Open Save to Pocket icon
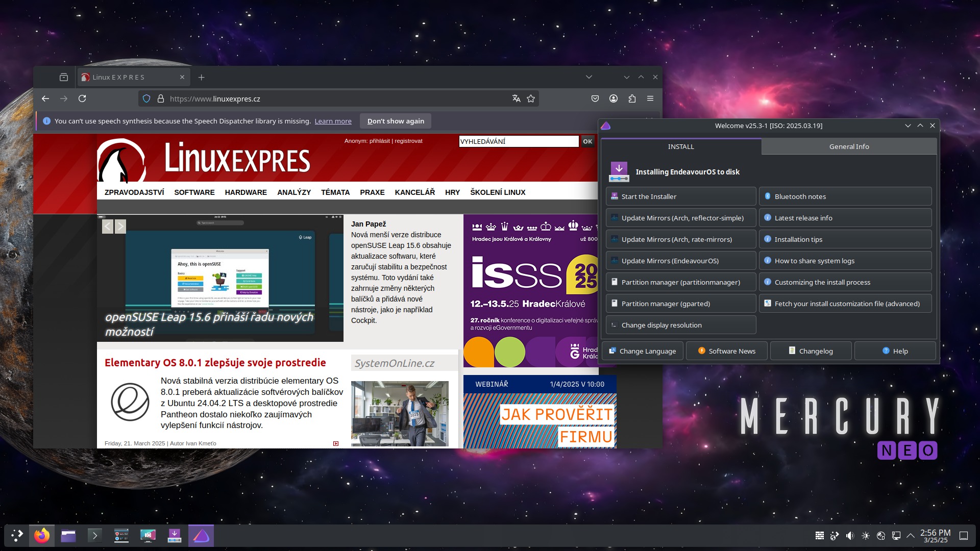The width and height of the screenshot is (980, 551). [x=595, y=98]
